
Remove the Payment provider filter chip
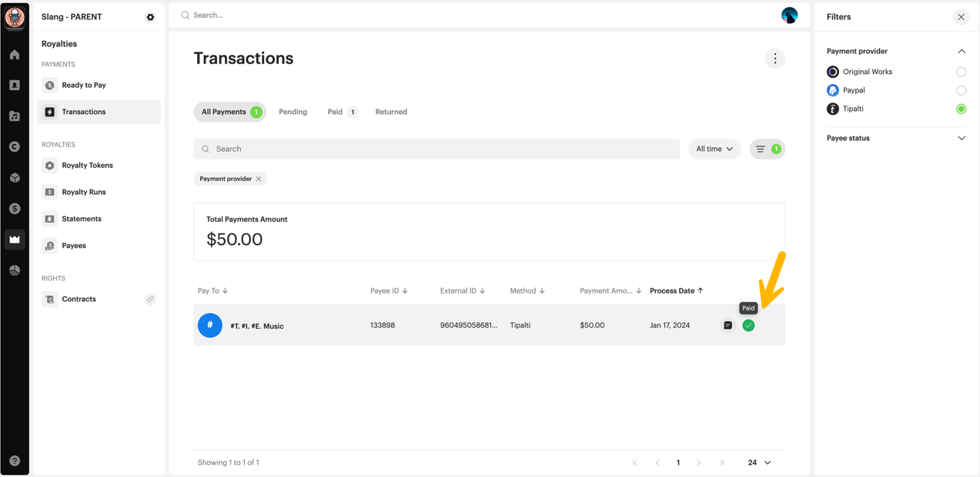(259, 179)
